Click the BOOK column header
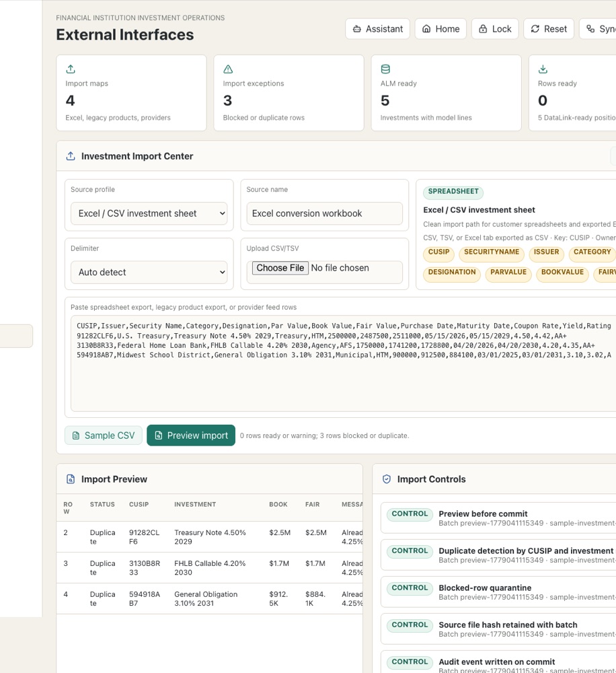616x673 pixels. (278, 504)
